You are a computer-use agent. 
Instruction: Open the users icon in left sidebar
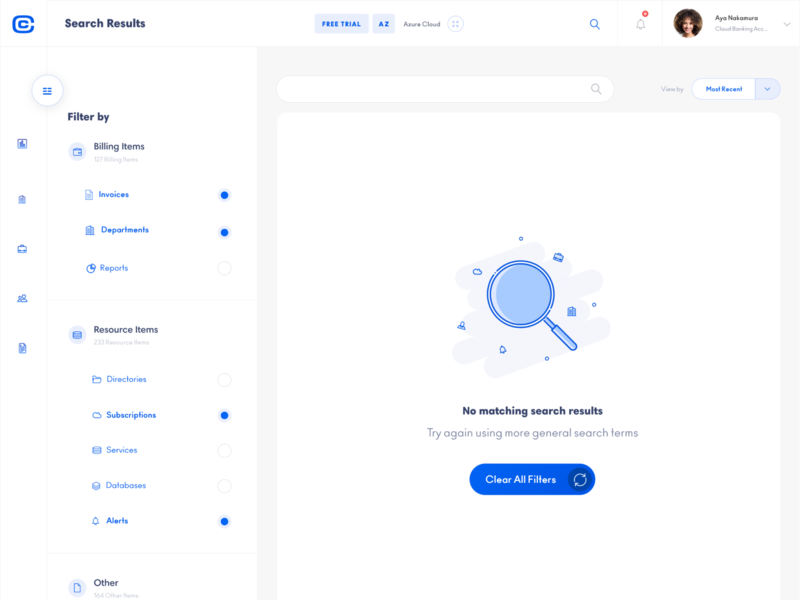(x=22, y=298)
